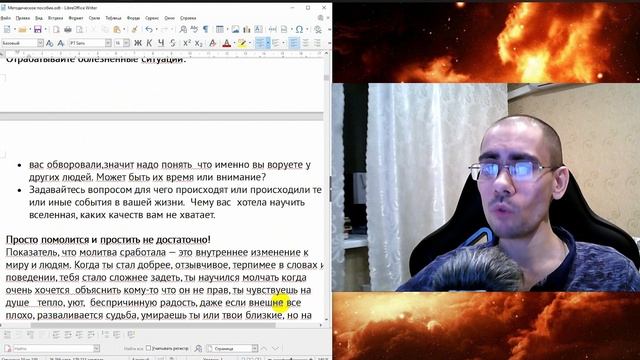The image size is (640, 360).
Task: Open the Справка menu
Action: [x=188, y=18]
